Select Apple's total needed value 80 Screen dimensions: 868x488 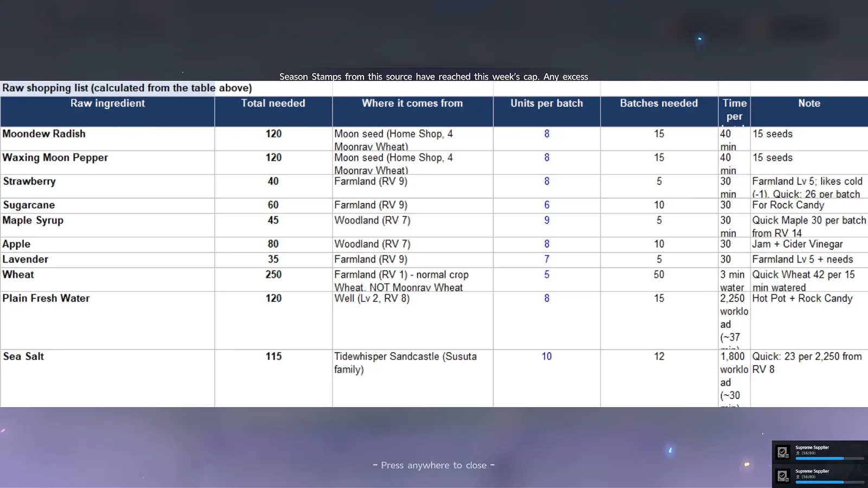point(273,245)
